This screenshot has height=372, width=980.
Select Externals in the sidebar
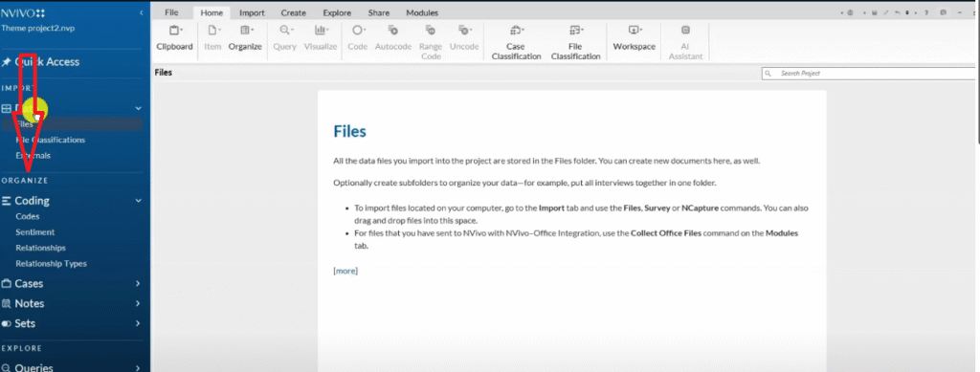point(33,156)
